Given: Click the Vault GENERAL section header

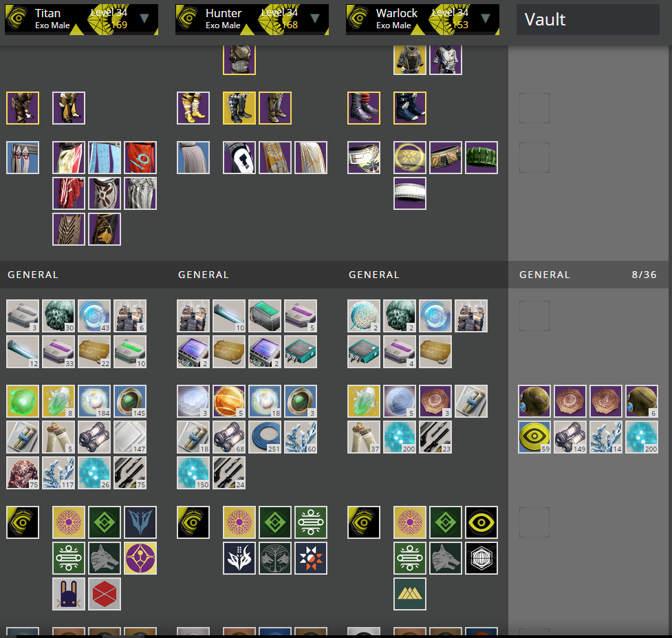Looking at the screenshot, I should [x=544, y=275].
